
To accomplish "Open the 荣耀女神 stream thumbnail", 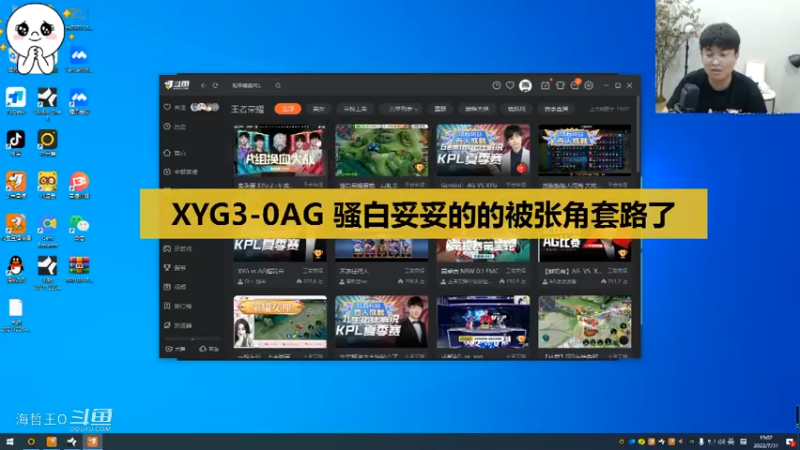I will (x=280, y=322).
